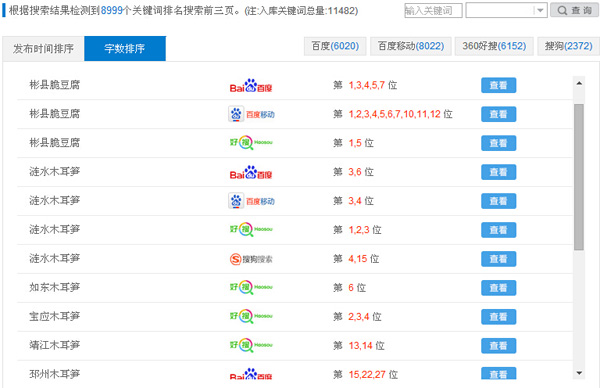The image size is (600, 388).
Task: Click the scrollbar up arrow
Action: pyautogui.click(x=579, y=83)
